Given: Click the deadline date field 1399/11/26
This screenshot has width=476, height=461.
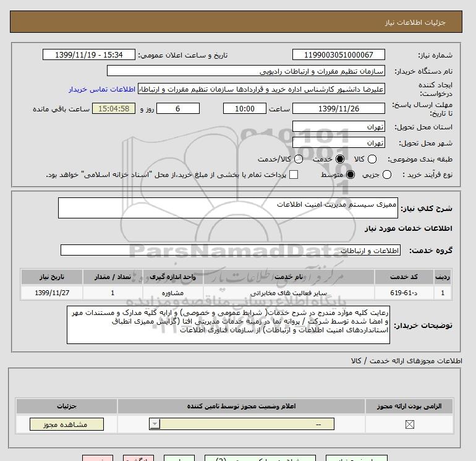Looking at the screenshot, I should [x=339, y=108].
